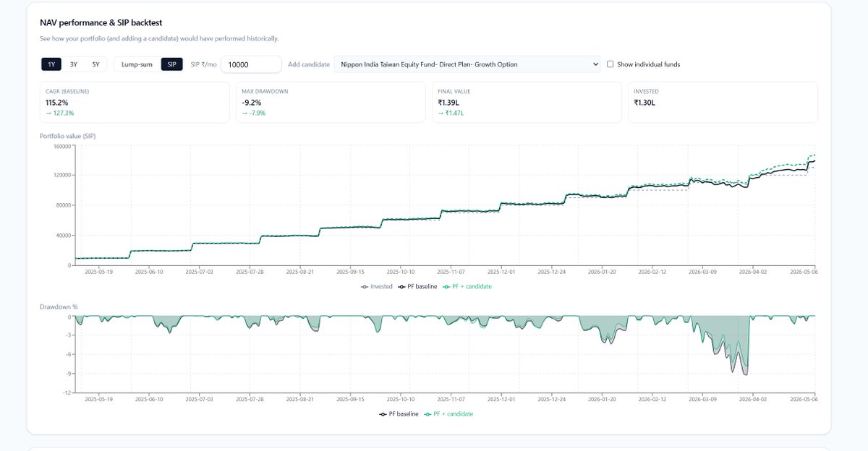Viewport: 868px width, 451px height.
Task: Toggle PF baseline series in portfolio legend
Action: click(417, 286)
